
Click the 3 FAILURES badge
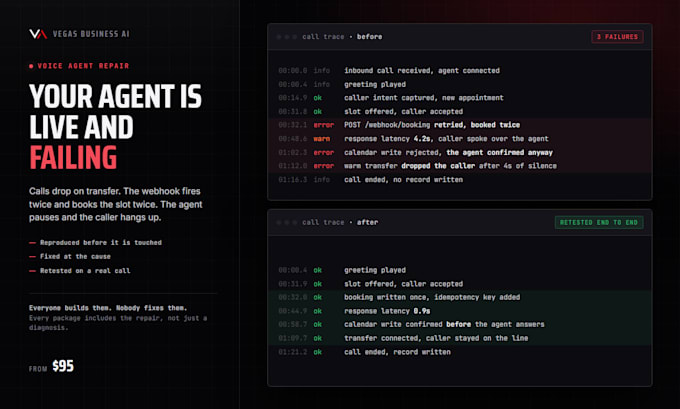click(617, 37)
